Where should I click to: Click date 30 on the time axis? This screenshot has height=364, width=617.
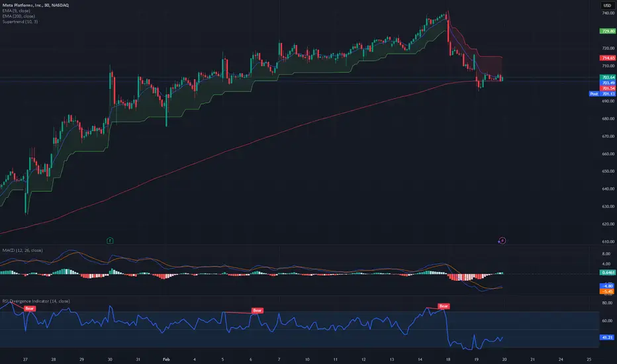coord(110,359)
